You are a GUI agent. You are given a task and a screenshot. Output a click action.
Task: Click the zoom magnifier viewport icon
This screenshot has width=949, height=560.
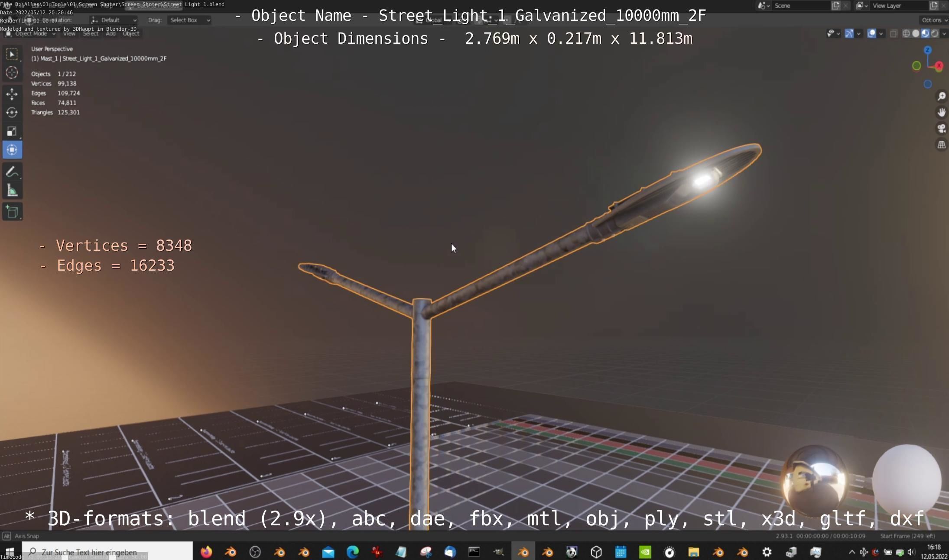[x=941, y=96]
